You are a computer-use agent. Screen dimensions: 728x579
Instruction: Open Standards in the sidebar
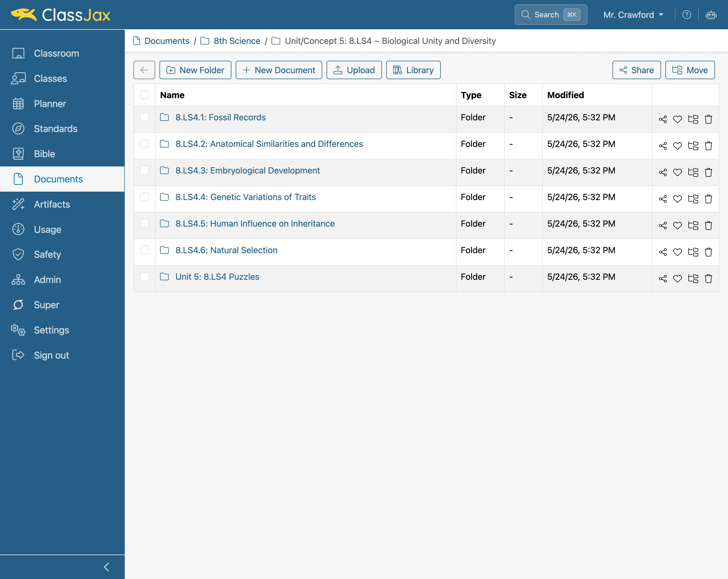(x=62, y=129)
